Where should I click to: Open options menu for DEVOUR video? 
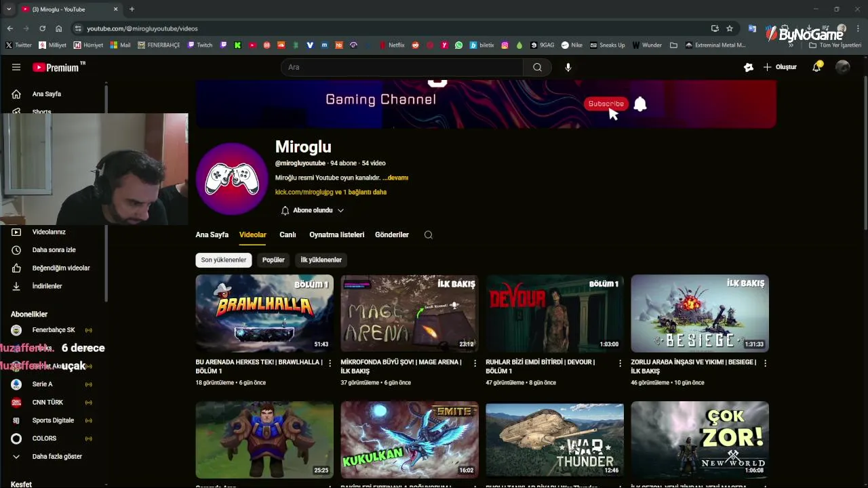[x=620, y=363]
